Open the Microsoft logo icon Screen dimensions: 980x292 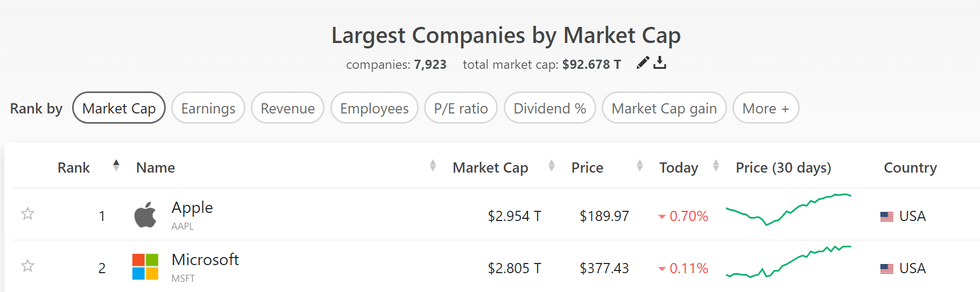(145, 267)
